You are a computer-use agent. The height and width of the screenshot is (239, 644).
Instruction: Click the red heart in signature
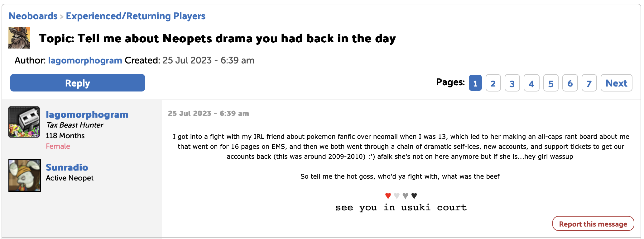[x=388, y=196]
